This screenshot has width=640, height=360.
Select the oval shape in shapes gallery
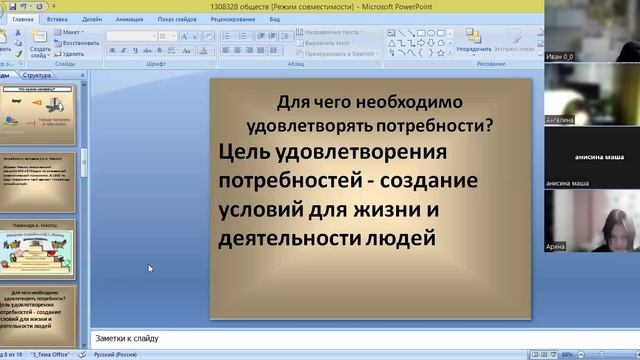click(431, 33)
